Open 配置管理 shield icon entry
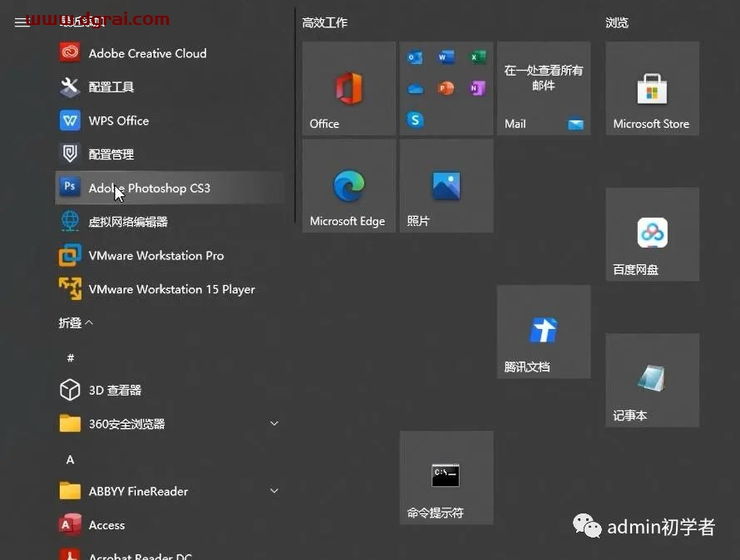Viewport: 740px width, 560px height. [170, 154]
